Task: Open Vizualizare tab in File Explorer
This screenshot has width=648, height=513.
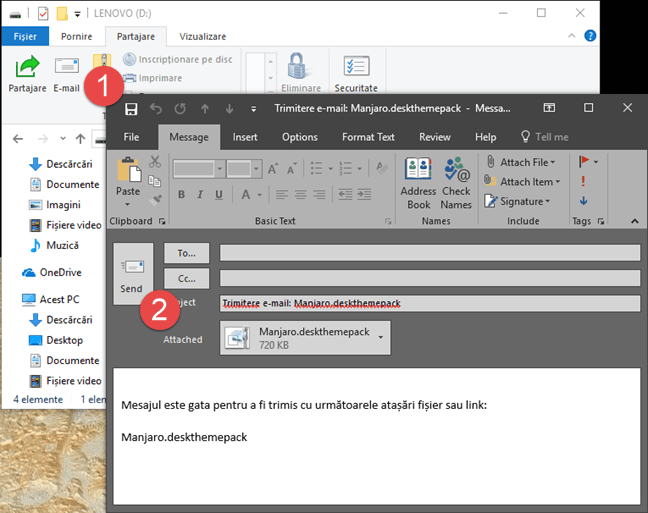Action: pos(202,36)
